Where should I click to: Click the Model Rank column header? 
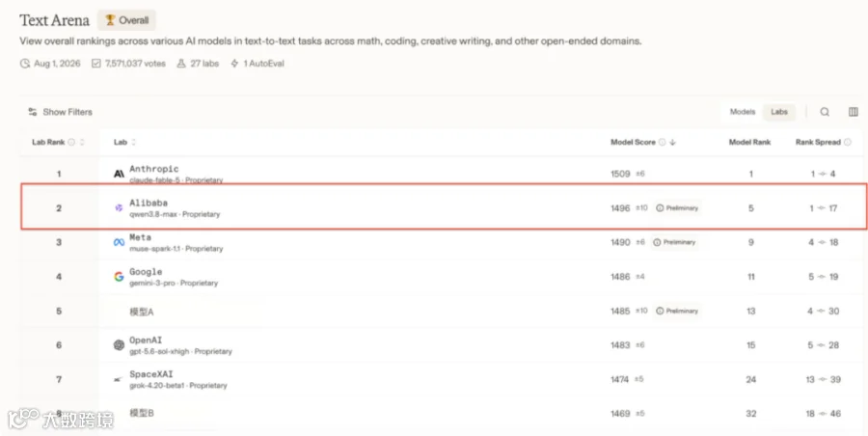click(749, 143)
